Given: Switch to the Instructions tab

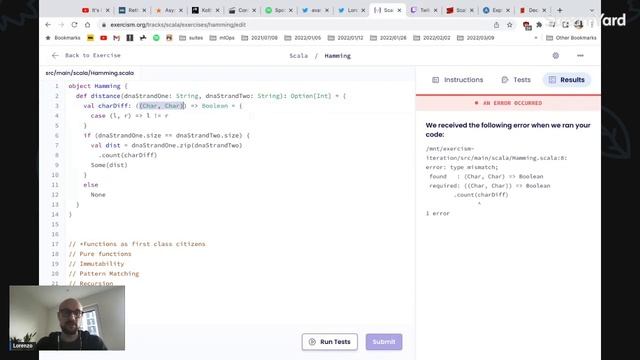Looking at the screenshot, I should pyautogui.click(x=458, y=80).
